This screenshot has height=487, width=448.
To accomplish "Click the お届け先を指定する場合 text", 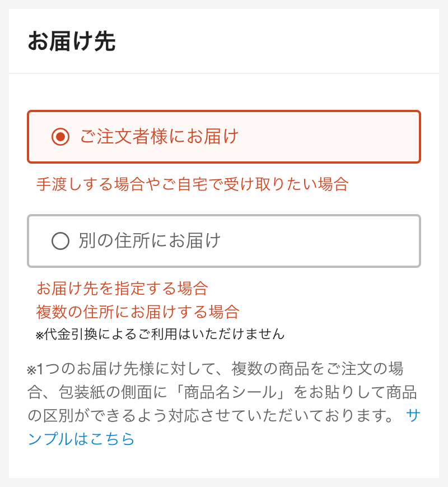I will (x=122, y=289).
